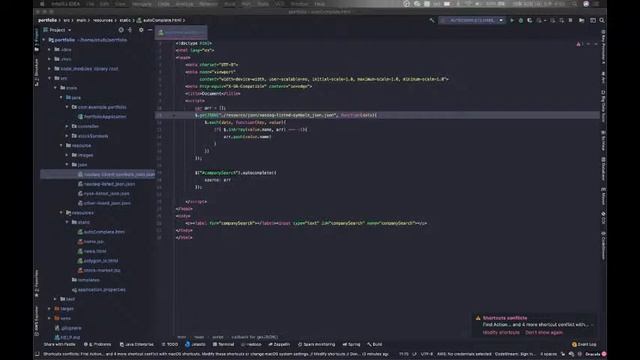
Task: Expand the controller package arrow
Action: [x=67, y=126]
